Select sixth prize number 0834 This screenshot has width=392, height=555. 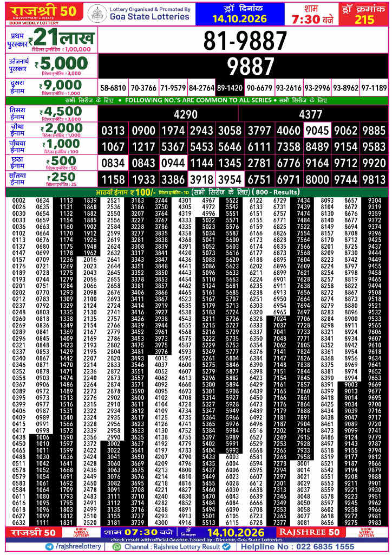tap(113, 163)
